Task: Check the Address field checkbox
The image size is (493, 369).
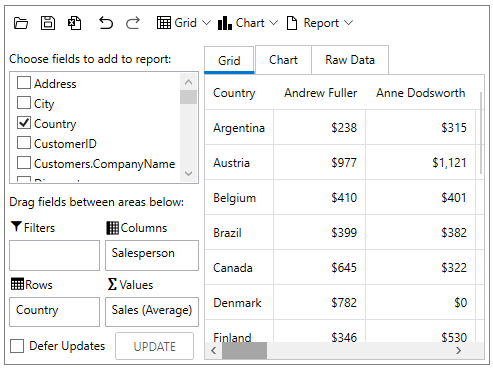Action: tap(24, 82)
